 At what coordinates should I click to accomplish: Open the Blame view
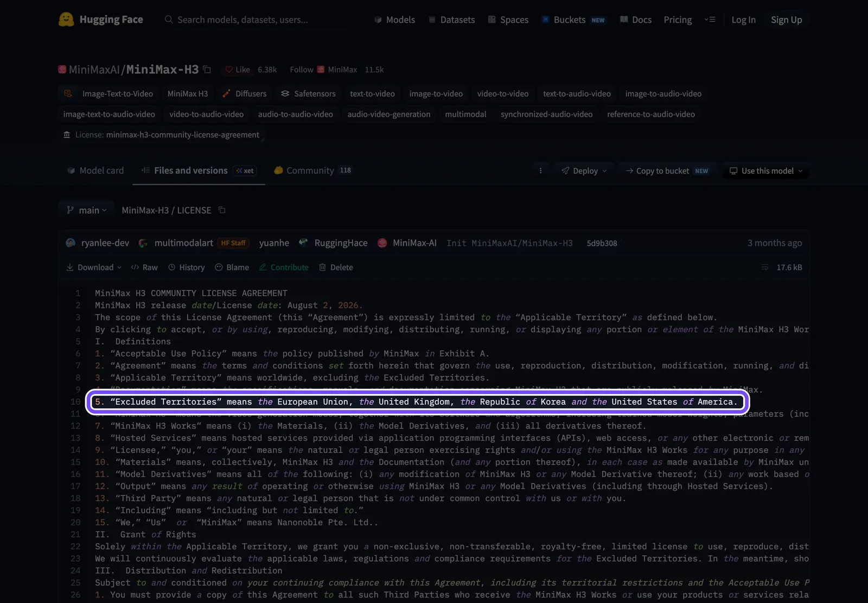tap(232, 267)
